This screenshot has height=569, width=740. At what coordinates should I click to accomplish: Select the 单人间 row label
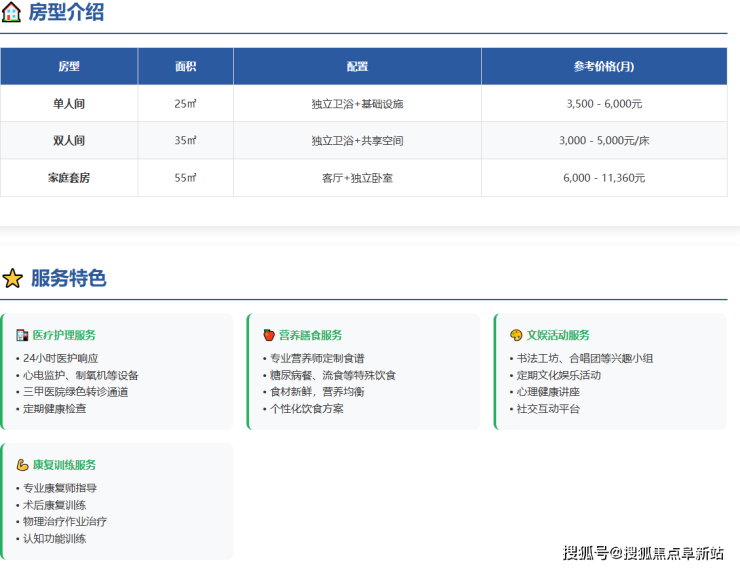pyautogui.click(x=69, y=104)
